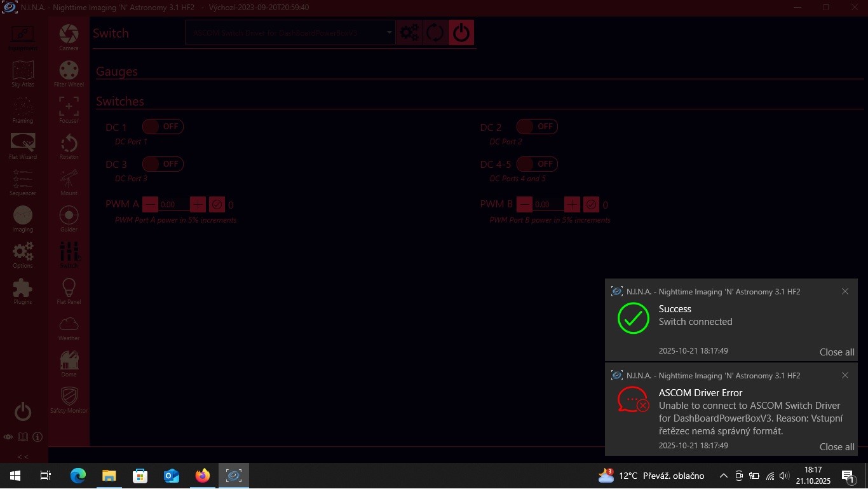Screen dimensions: 868x489
Task: Toggle the DC 2 port switch
Action: pos(537,127)
